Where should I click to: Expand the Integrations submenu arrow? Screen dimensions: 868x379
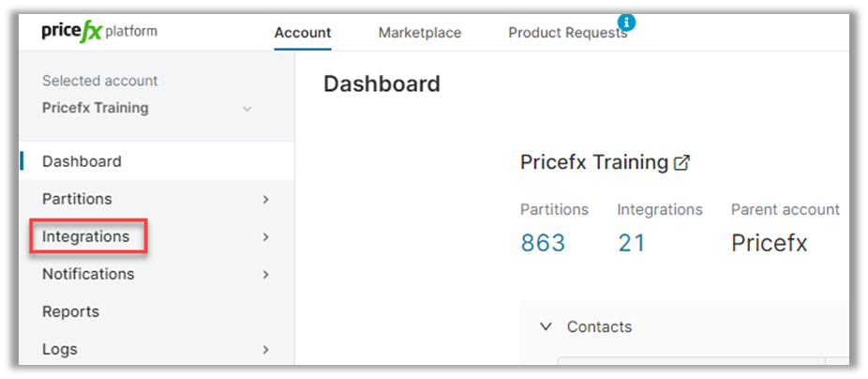pyautogui.click(x=265, y=237)
